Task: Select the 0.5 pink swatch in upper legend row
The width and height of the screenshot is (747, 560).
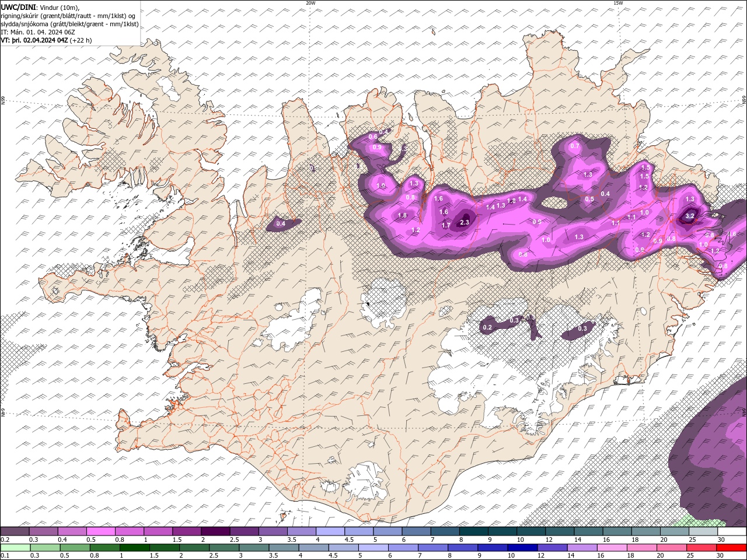Action: point(100,531)
